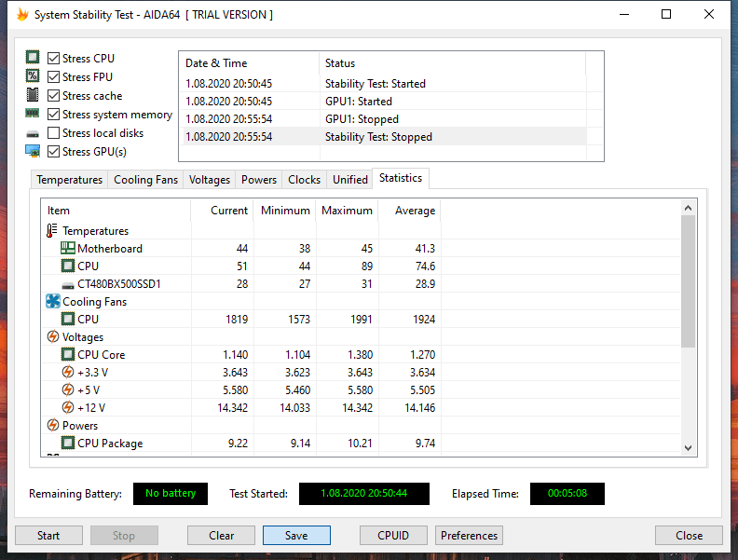
Task: Click the Test Started timestamp display
Action: pos(363,493)
